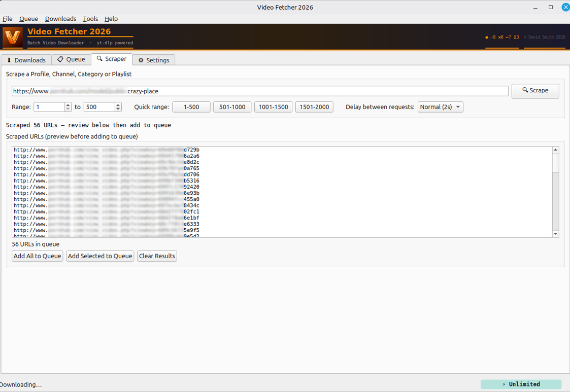Select the URL ending in 6a2a6
The height and width of the screenshot is (392, 570).
(107, 156)
